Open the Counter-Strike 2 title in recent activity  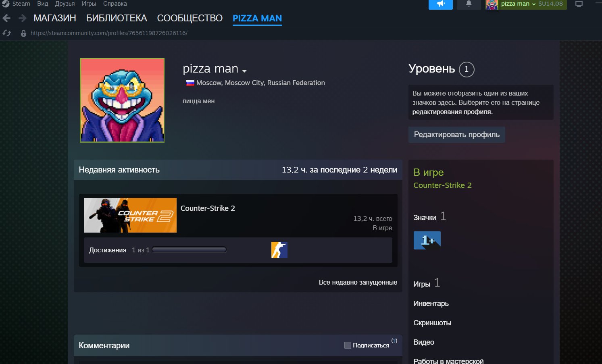pos(208,208)
